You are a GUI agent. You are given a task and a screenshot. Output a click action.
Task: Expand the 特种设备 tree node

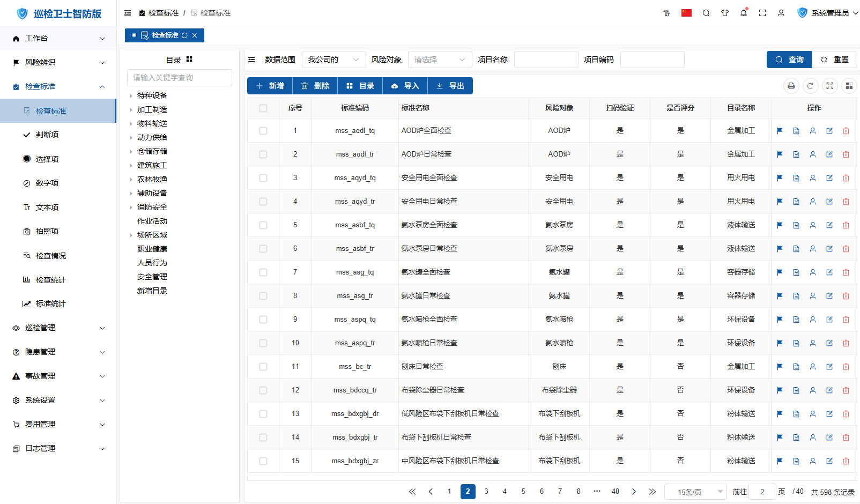[x=131, y=96]
